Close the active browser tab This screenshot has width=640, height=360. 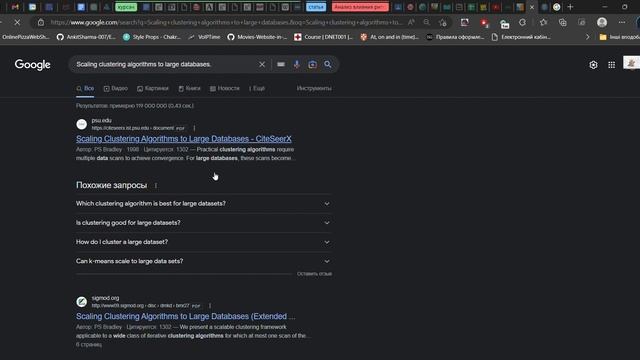pos(532,7)
